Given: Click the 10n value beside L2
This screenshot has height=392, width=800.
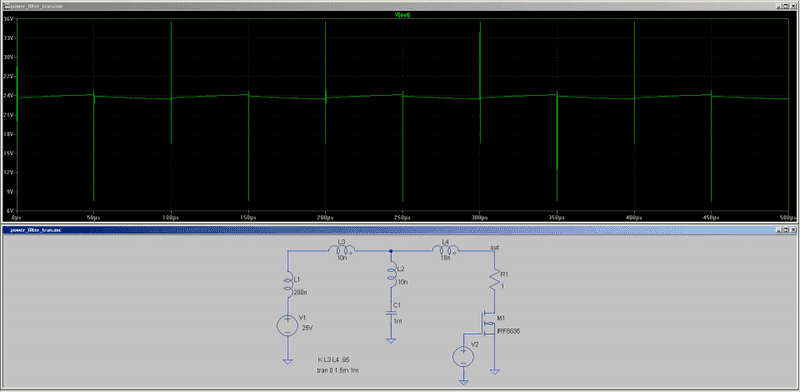Looking at the screenshot, I should point(403,282).
